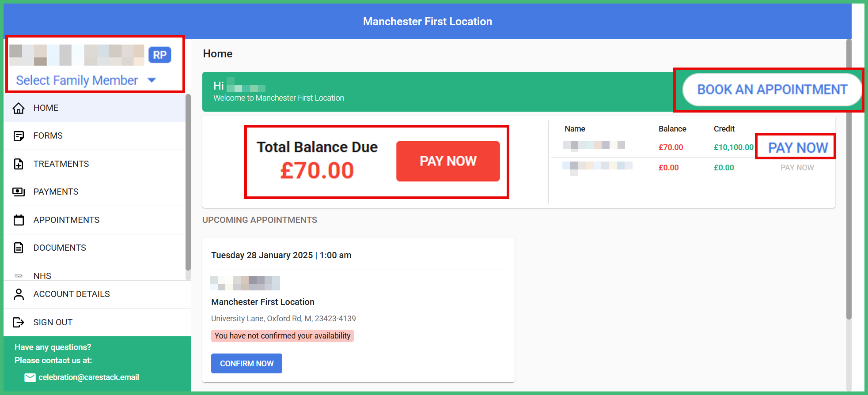Click the Appointments calendar icon
Viewport: 868px width, 395px height.
pos(19,220)
